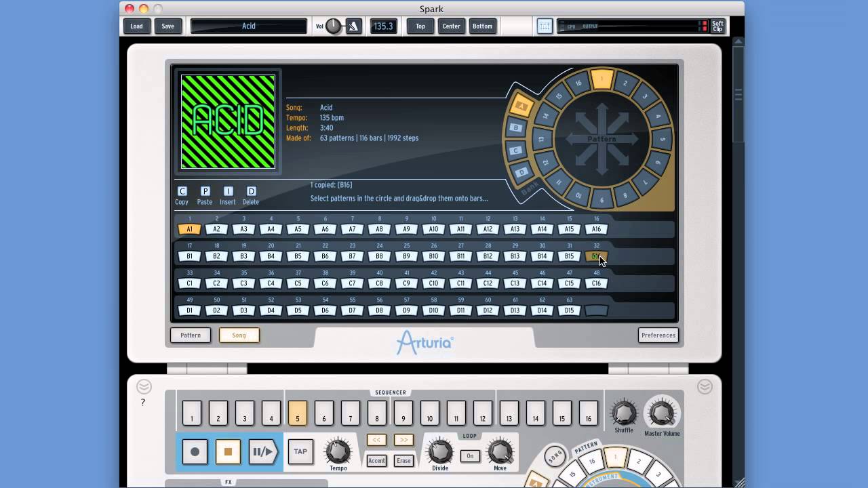Select pattern 2 in the song wheel
The image size is (868, 488).
tap(625, 84)
